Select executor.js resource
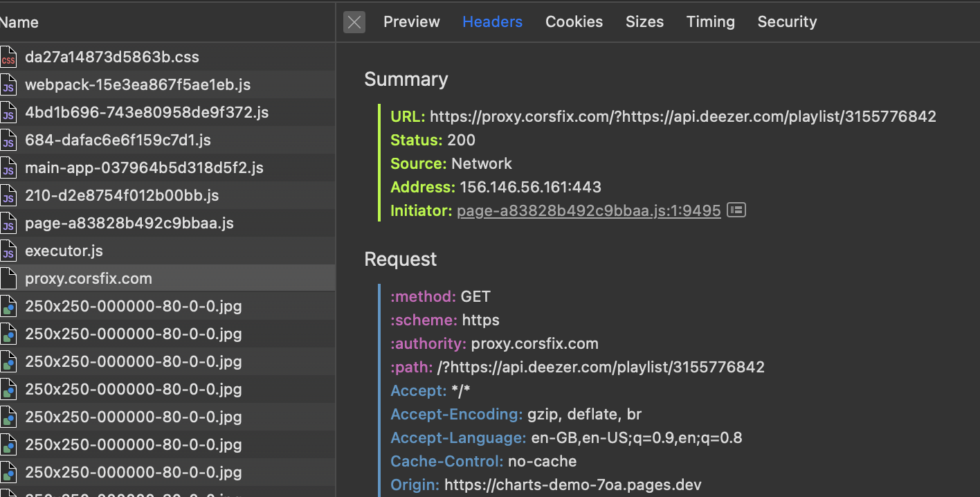This screenshot has height=497, width=980. 167,251
